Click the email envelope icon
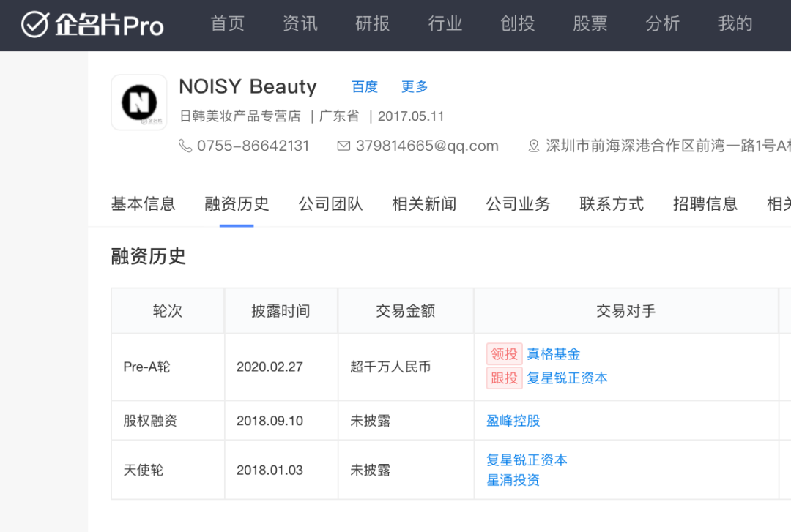This screenshot has height=532, width=791. [343, 146]
